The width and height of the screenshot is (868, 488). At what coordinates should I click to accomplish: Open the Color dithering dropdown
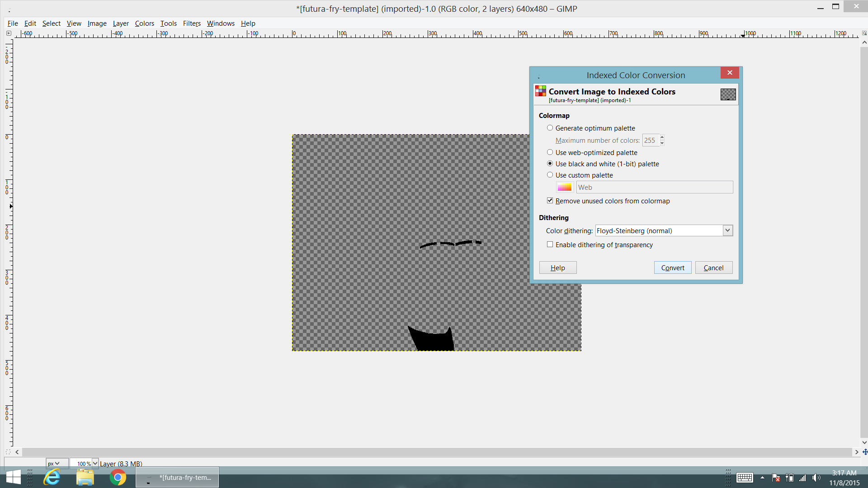(x=664, y=230)
